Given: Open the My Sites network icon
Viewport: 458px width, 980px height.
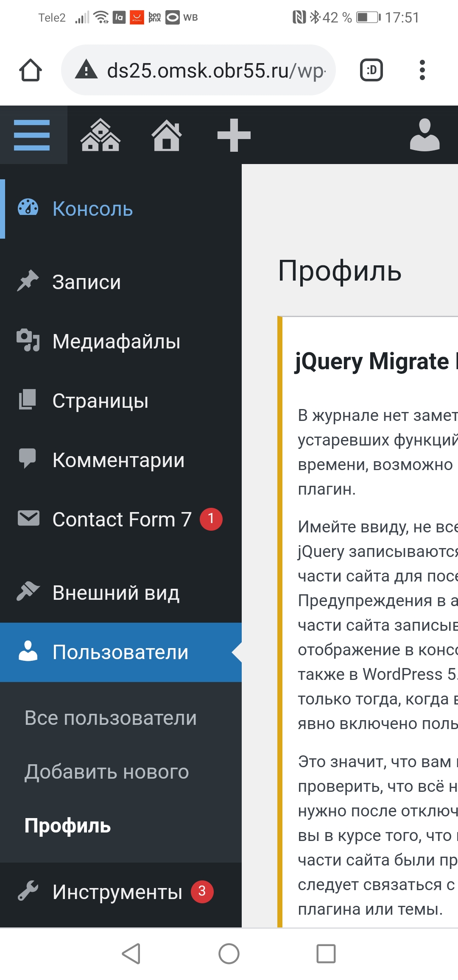Looking at the screenshot, I should 101,135.
